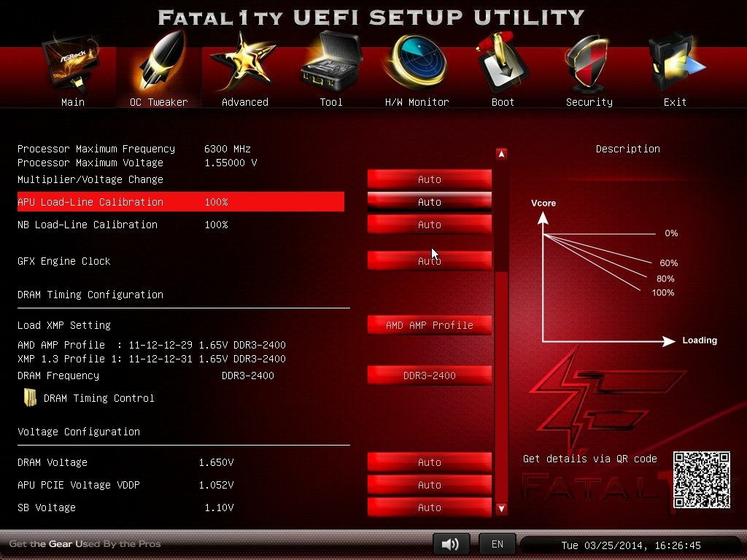Open the Tool toolbox icon
The image size is (747, 560).
[331, 61]
